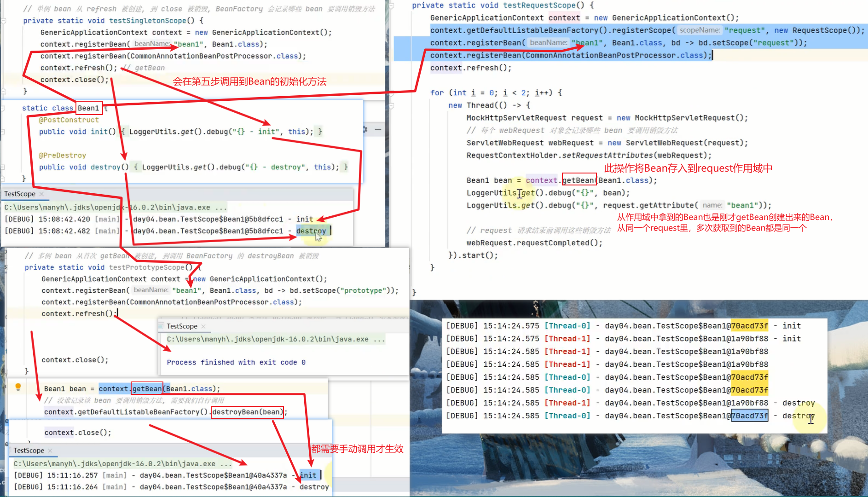Click 'new Thread(() -> {' line
Image resolution: width=868 pixels, height=497 pixels.
490,105
